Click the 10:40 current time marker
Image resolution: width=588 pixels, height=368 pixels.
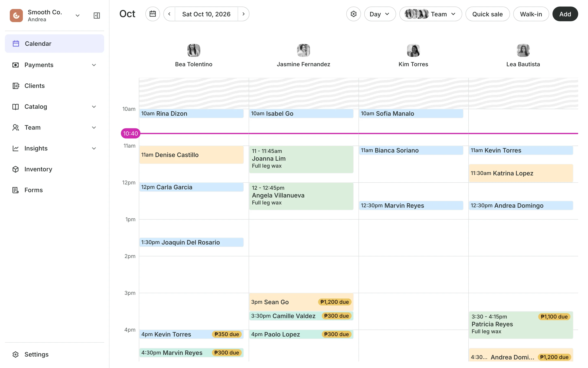[x=130, y=133]
